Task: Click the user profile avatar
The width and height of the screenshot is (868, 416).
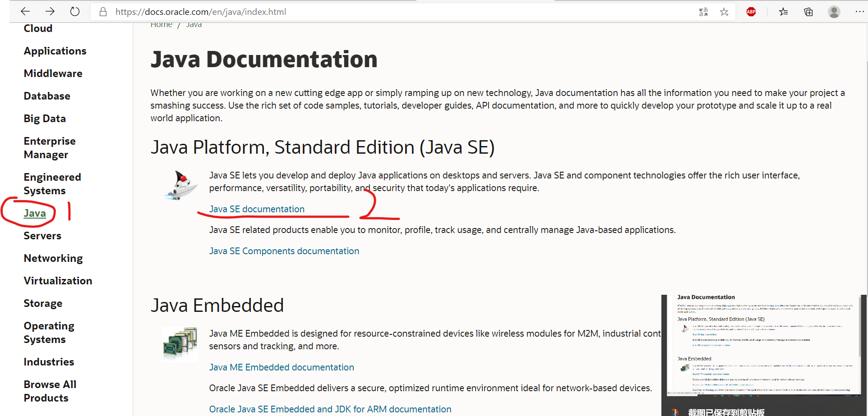Action: [834, 12]
